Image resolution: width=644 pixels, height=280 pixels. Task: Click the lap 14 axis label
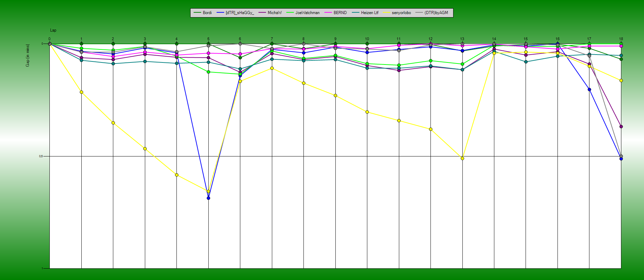[x=494, y=39]
